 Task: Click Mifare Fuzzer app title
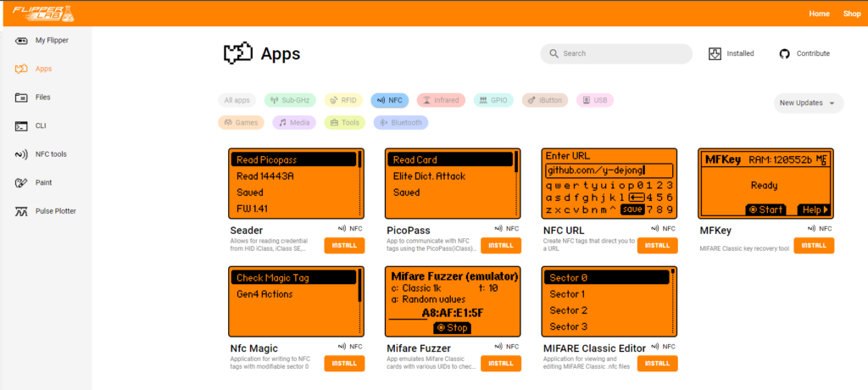[419, 348]
